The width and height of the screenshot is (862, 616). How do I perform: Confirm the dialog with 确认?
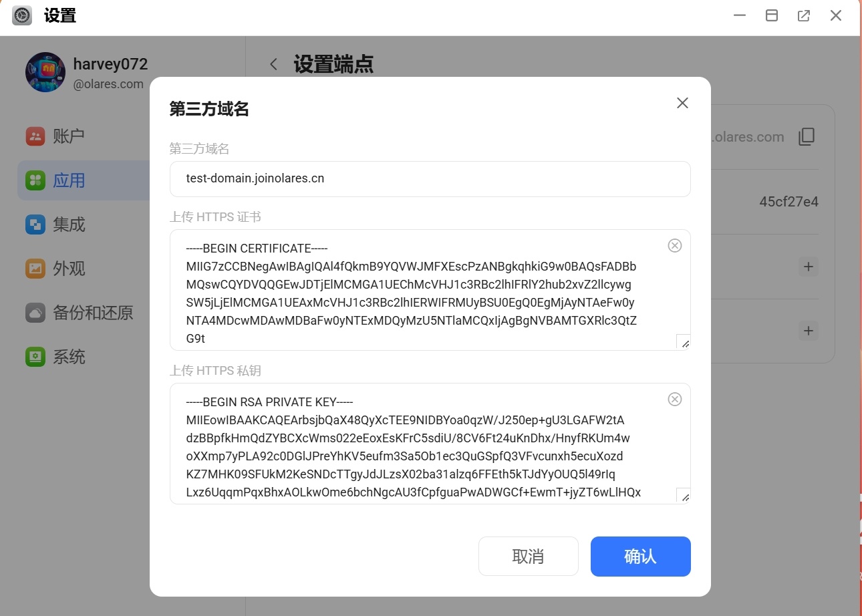[x=639, y=556]
